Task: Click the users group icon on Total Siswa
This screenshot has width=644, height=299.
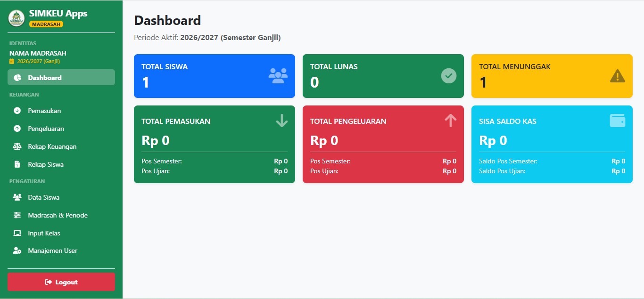Action: (278, 76)
